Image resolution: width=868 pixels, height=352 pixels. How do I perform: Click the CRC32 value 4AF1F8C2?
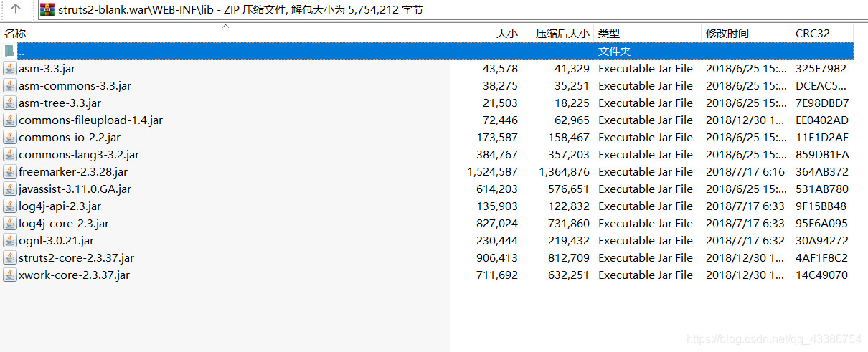[x=821, y=258]
